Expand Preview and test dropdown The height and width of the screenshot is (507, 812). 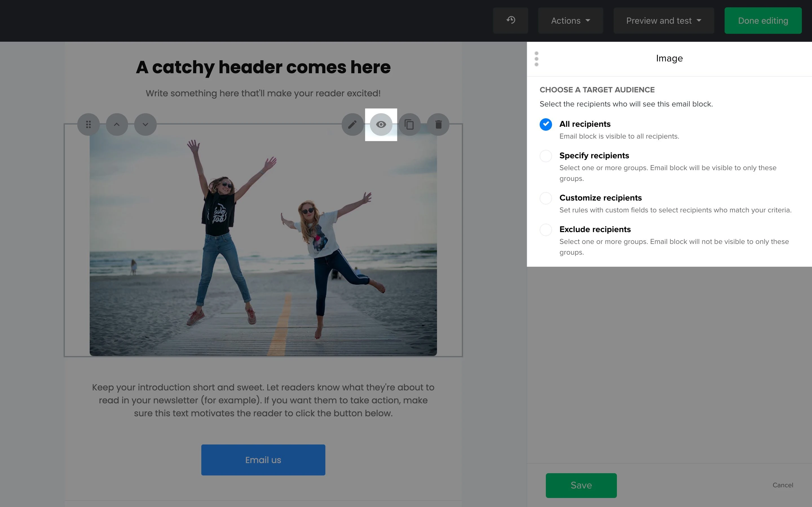pos(663,21)
